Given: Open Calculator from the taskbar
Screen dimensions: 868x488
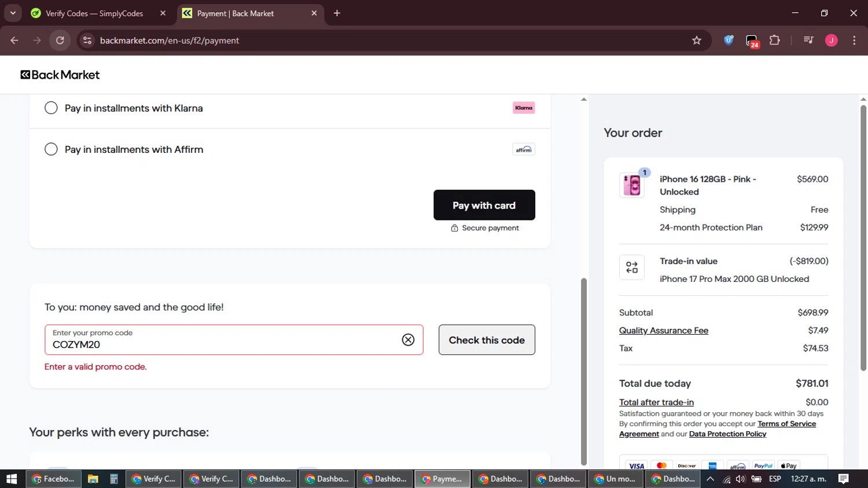Looking at the screenshot, I should coord(114,479).
